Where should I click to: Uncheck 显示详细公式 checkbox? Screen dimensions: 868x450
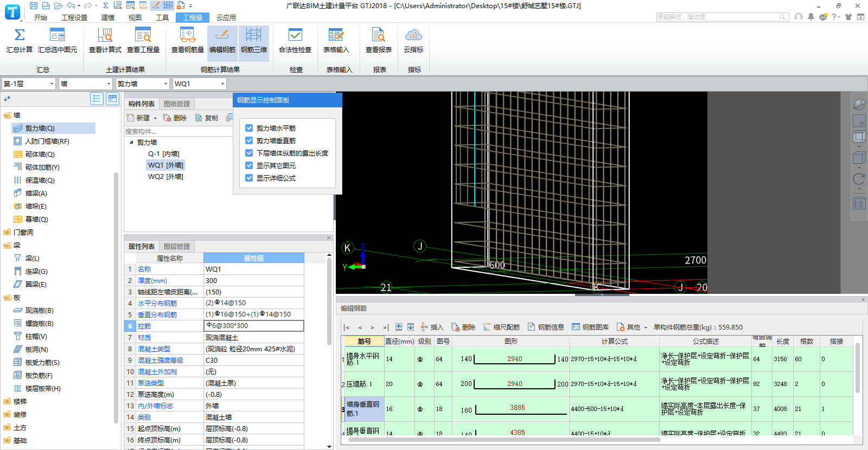249,178
